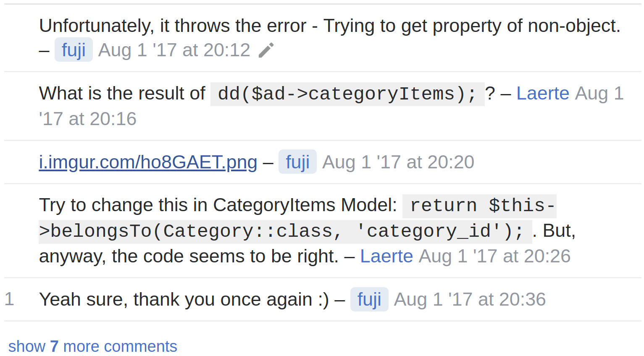
Task: Open fuji's profile on the error comment
Action: pyautogui.click(x=74, y=50)
